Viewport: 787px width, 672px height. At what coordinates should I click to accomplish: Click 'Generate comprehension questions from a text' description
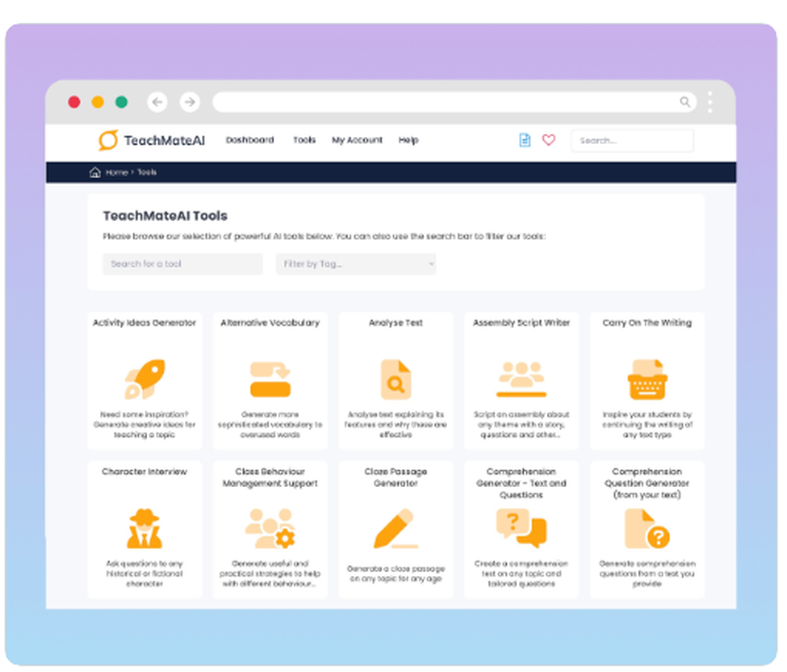(x=648, y=574)
